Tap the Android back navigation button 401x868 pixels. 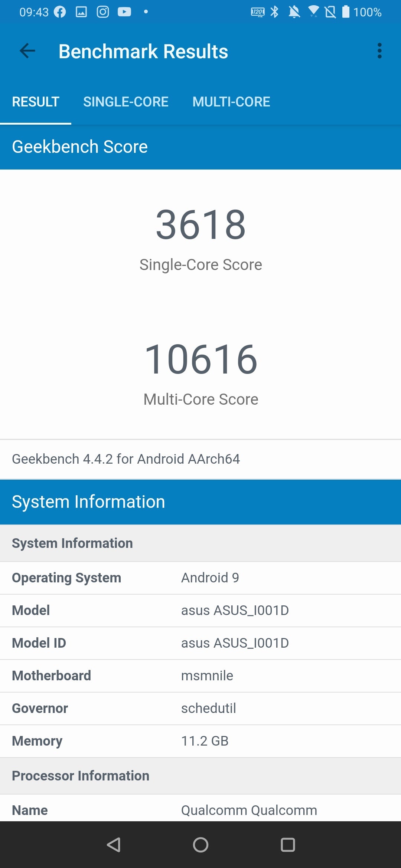pyautogui.click(x=114, y=845)
